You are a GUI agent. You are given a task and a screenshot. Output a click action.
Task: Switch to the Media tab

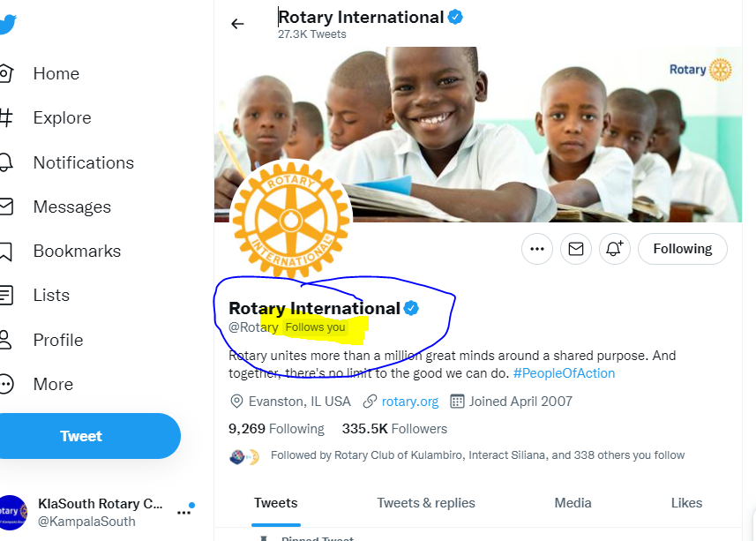[x=573, y=503]
